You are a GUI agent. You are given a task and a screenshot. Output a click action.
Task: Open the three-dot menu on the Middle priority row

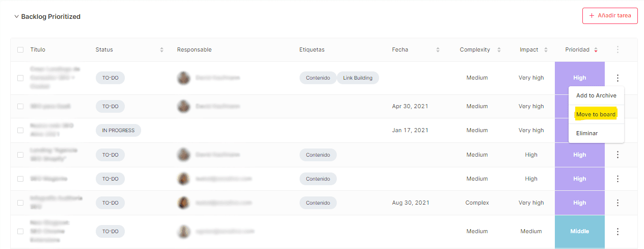tap(618, 231)
